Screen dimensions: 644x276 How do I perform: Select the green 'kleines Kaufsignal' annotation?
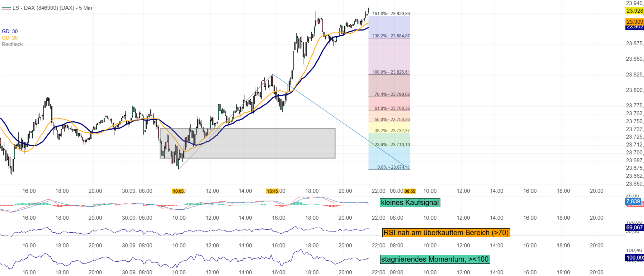click(x=410, y=202)
